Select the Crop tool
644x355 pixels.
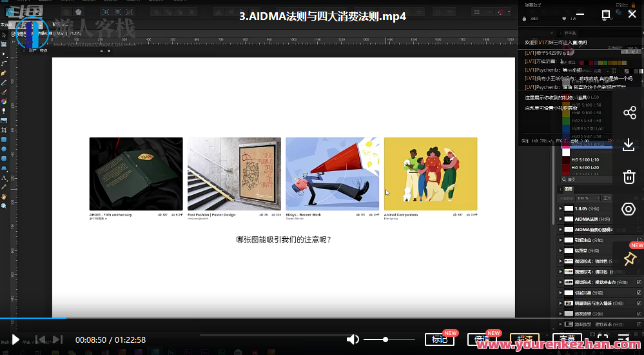point(4,130)
